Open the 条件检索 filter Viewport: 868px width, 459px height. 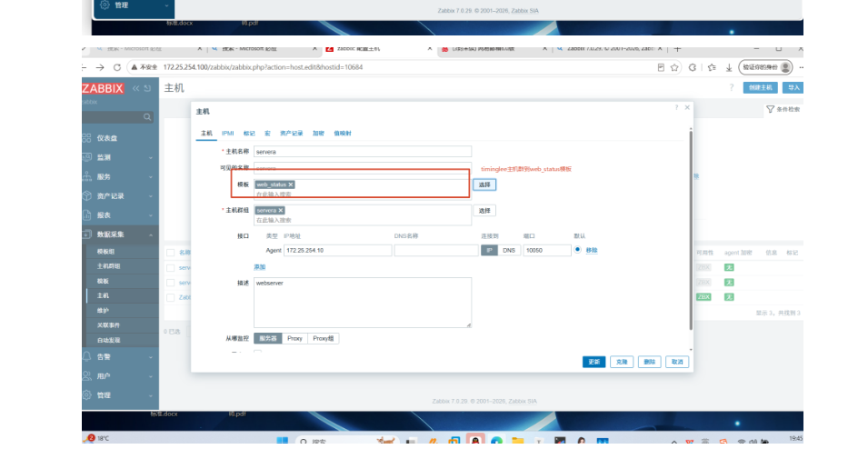tap(783, 109)
